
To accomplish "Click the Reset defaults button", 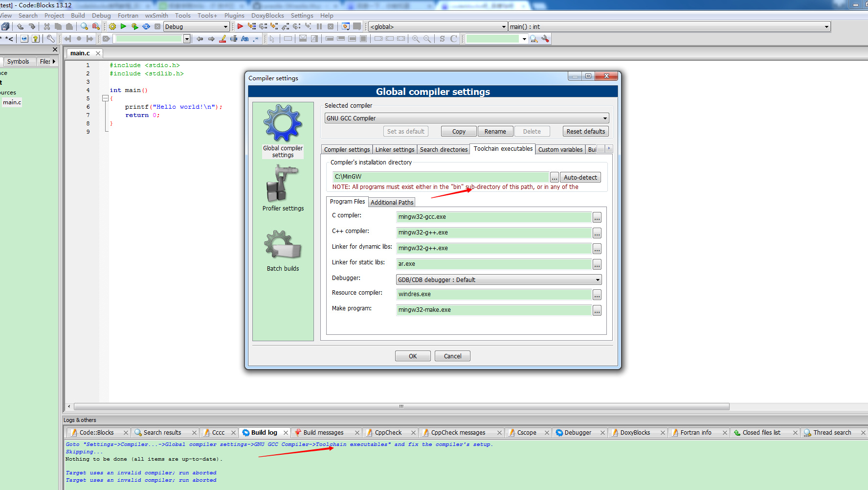I will (586, 131).
